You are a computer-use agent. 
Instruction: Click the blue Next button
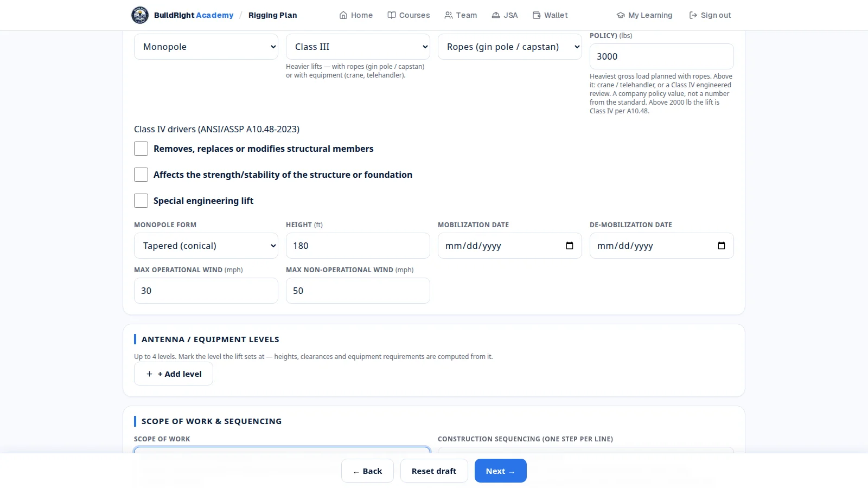(501, 471)
